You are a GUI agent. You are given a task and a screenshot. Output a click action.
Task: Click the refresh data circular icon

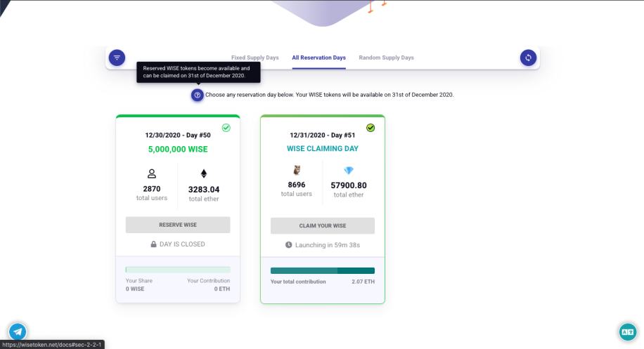[x=528, y=58]
